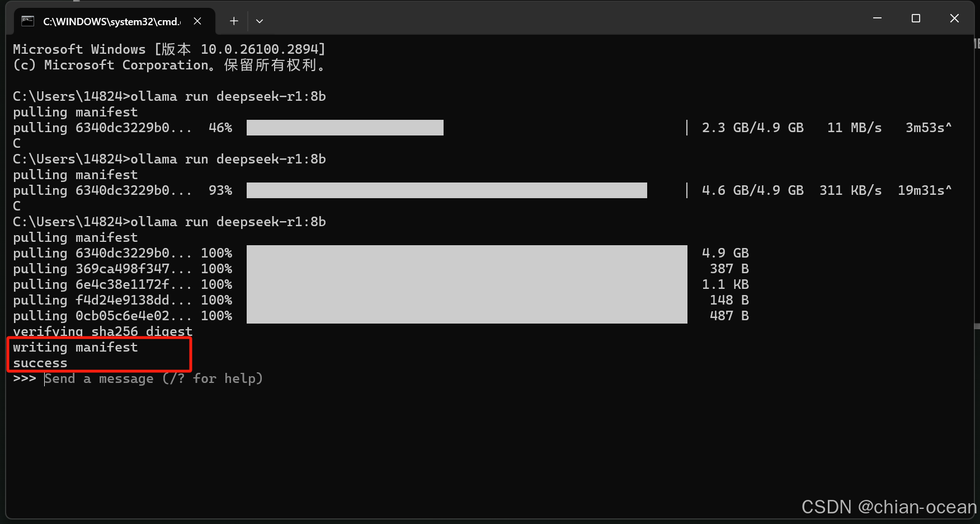Click the third "ollama run deepseek-r1:8b" command
Viewport: 980px width, 524px height.
228,222
